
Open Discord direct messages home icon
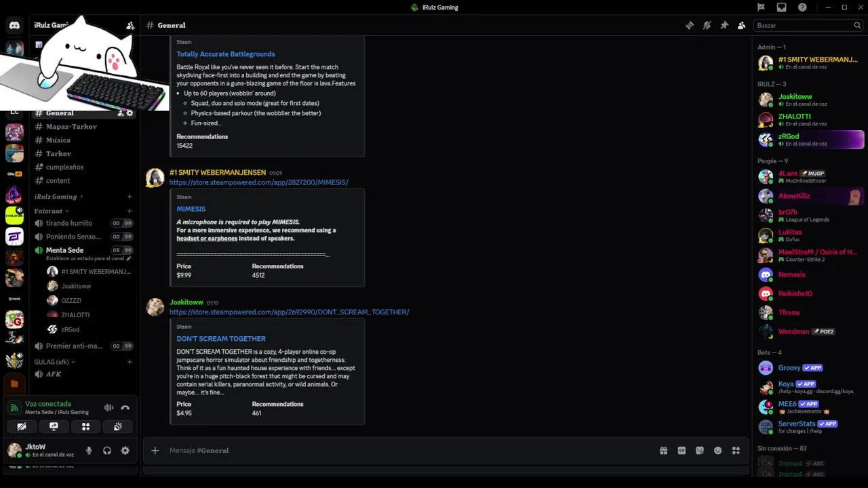pyautogui.click(x=14, y=26)
